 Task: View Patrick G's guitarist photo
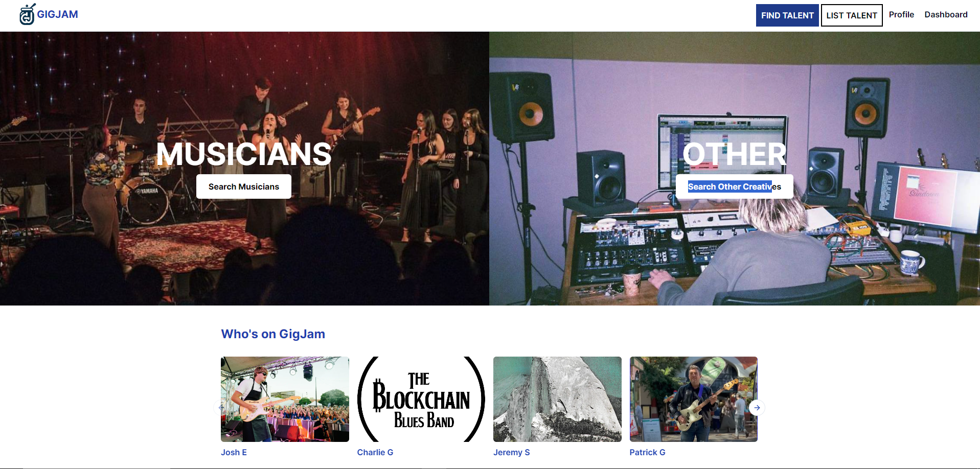[694, 399]
